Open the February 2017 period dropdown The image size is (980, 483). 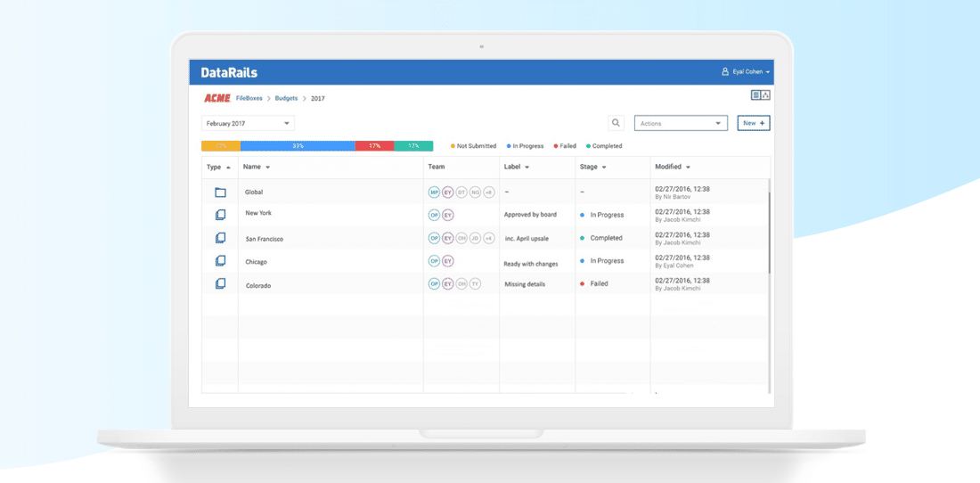(249, 123)
